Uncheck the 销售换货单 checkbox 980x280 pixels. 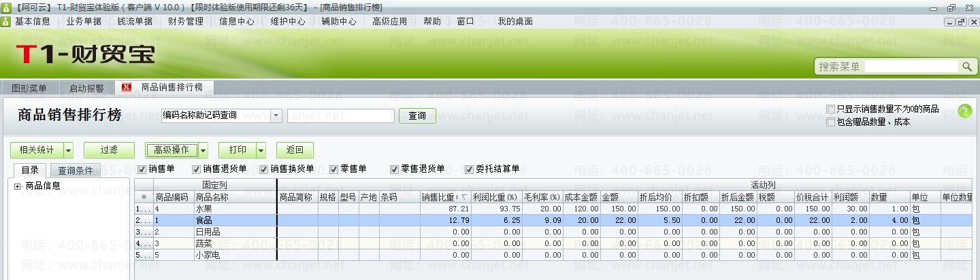point(263,169)
